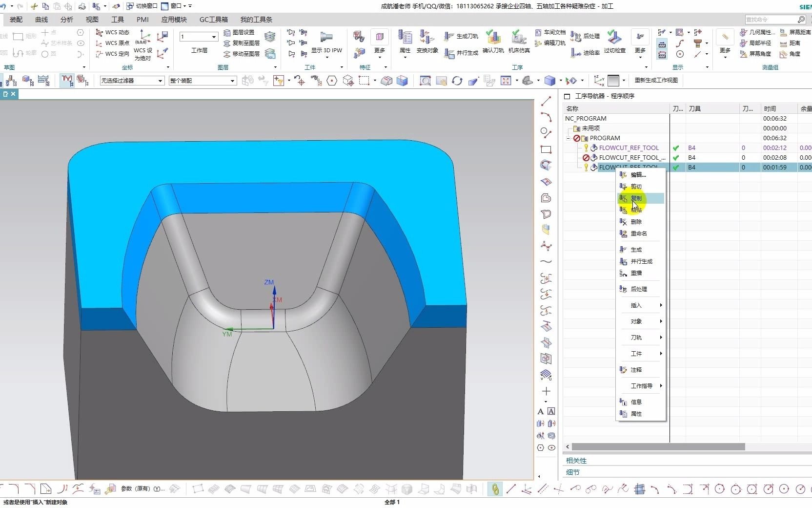Open the work layer combo box
Viewport: 812px width, 508px height.
coord(199,37)
